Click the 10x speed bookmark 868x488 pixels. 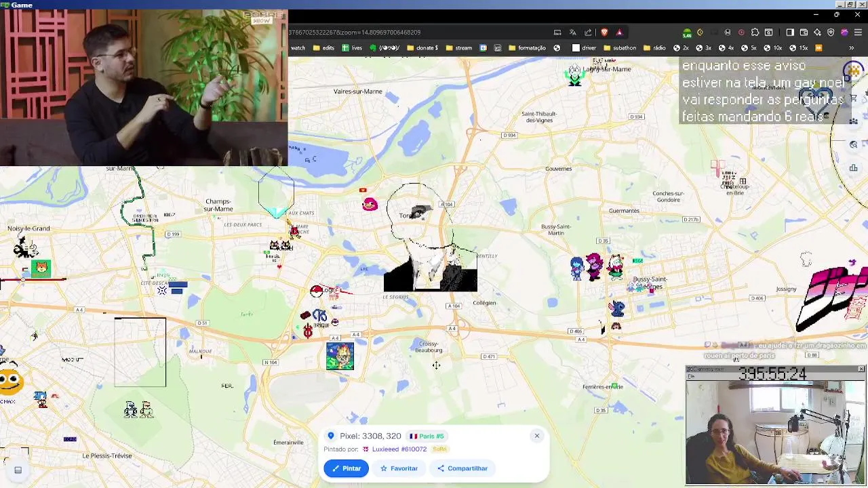click(x=772, y=48)
